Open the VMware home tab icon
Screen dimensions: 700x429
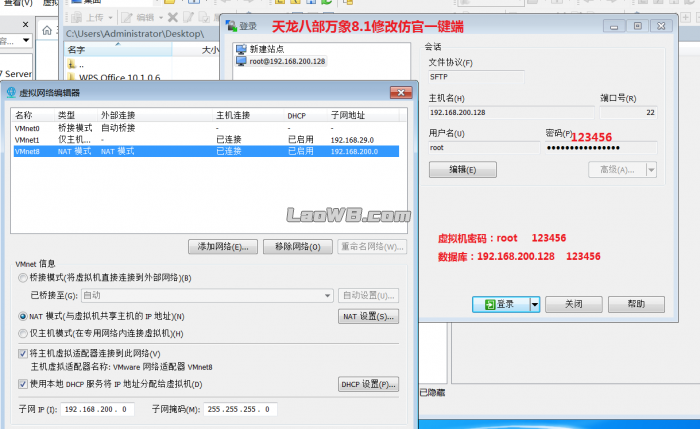(47, 30)
